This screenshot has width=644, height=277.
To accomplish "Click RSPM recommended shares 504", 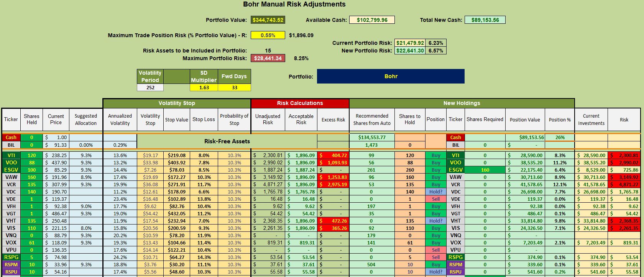I will pos(372,264).
